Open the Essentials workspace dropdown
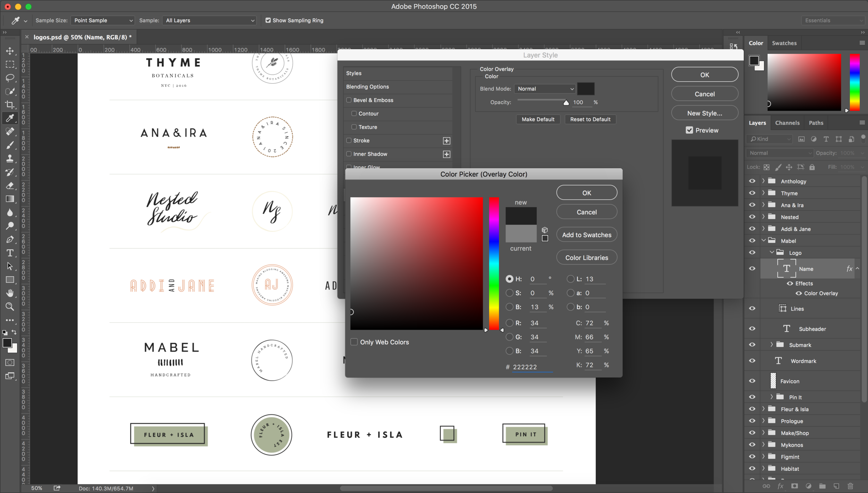Viewport: 868px width, 493px height. (x=834, y=20)
